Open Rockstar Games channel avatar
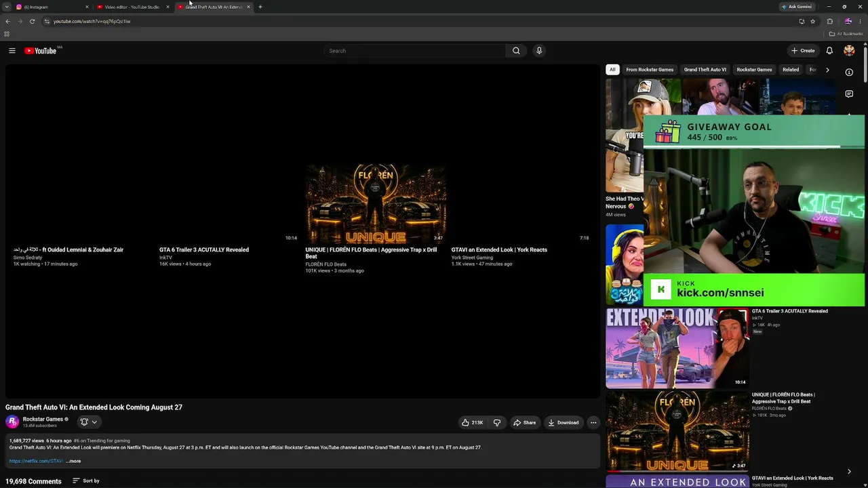868x488 pixels. (x=12, y=422)
